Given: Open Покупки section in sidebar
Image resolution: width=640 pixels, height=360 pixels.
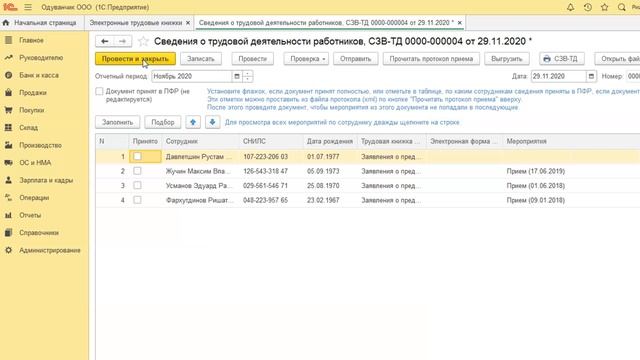Looking at the screenshot, I should [31, 110].
